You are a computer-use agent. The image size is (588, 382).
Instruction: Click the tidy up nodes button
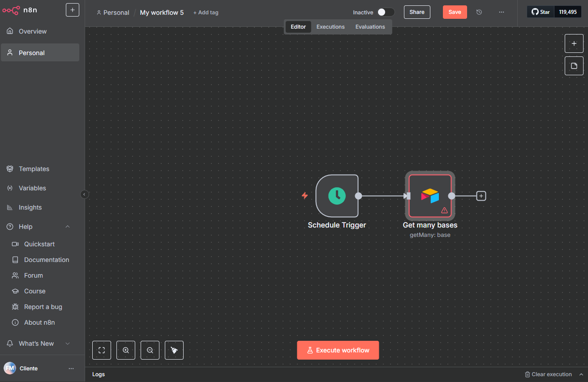174,350
